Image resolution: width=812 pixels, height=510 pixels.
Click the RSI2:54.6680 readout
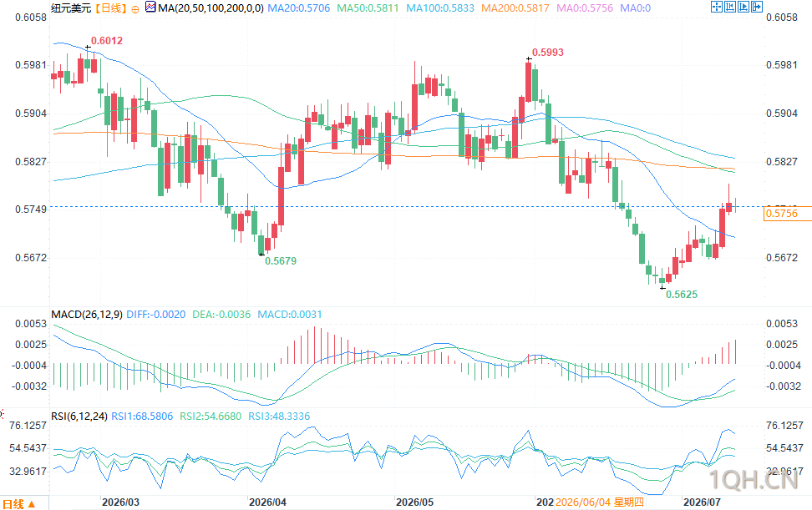(211, 417)
